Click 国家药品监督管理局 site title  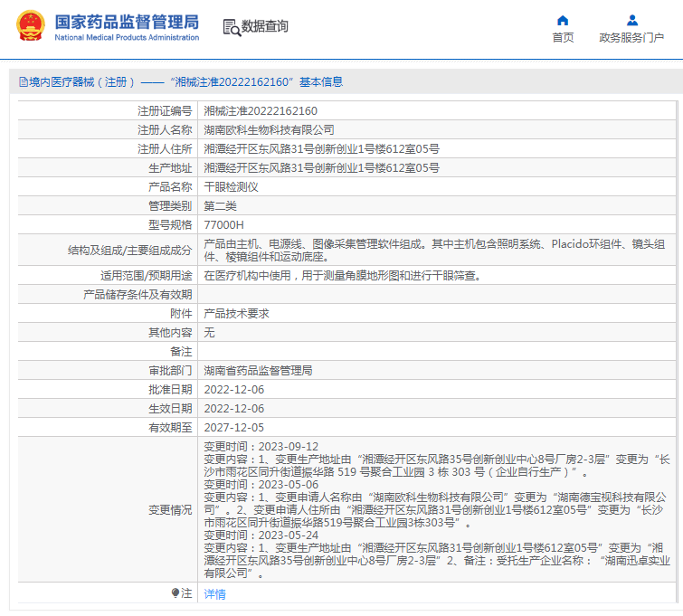click(127, 22)
